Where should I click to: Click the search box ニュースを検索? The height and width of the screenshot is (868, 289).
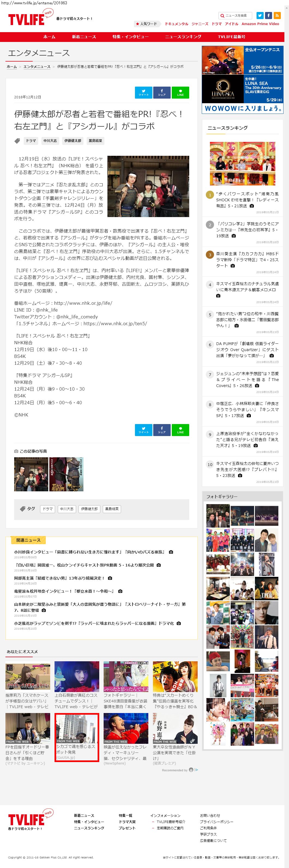(x=235, y=16)
